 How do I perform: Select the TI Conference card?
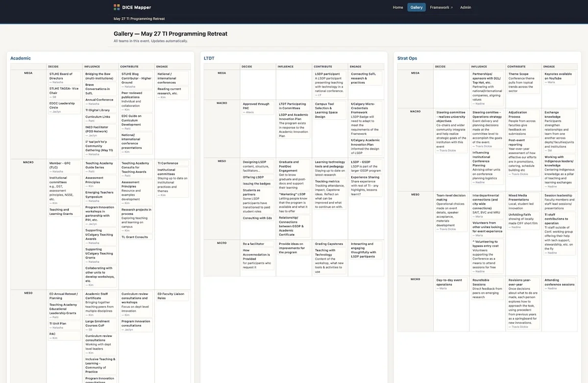point(173,163)
